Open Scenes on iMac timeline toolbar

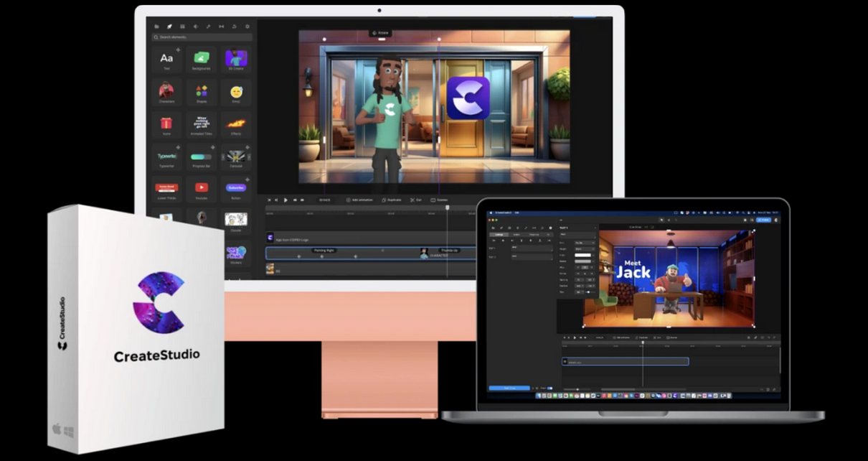440,200
